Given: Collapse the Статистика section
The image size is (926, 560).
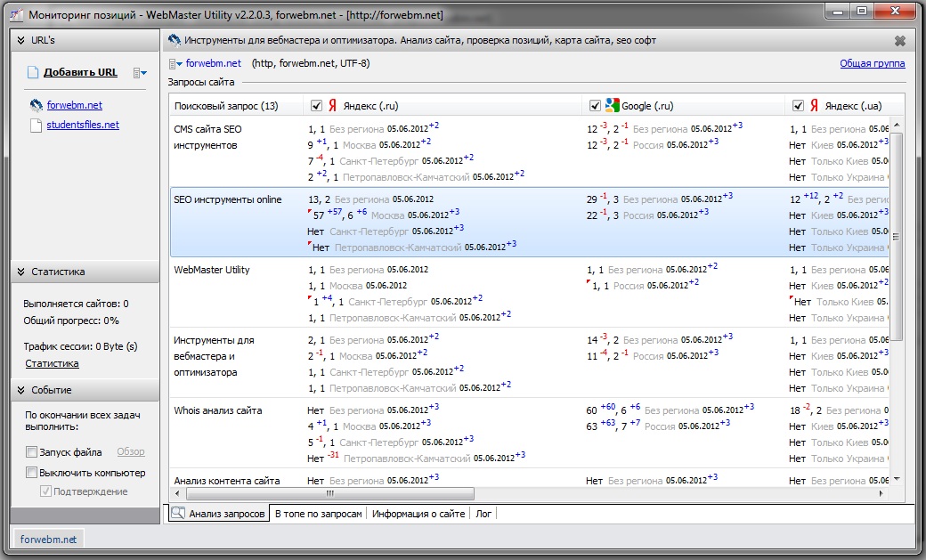Looking at the screenshot, I should tap(21, 272).
